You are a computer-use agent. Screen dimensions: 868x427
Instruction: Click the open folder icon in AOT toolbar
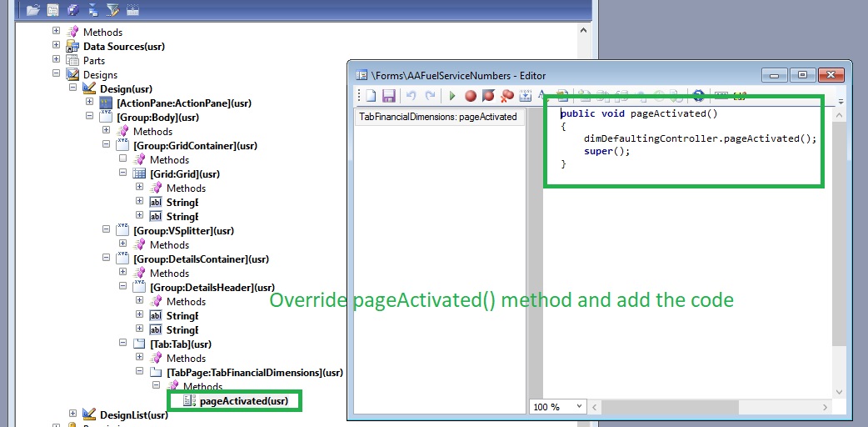click(33, 9)
